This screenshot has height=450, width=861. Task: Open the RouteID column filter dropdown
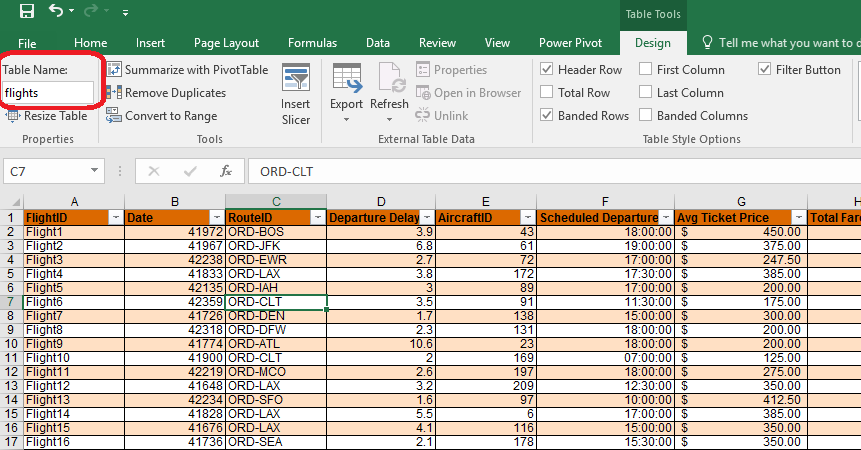point(318,217)
